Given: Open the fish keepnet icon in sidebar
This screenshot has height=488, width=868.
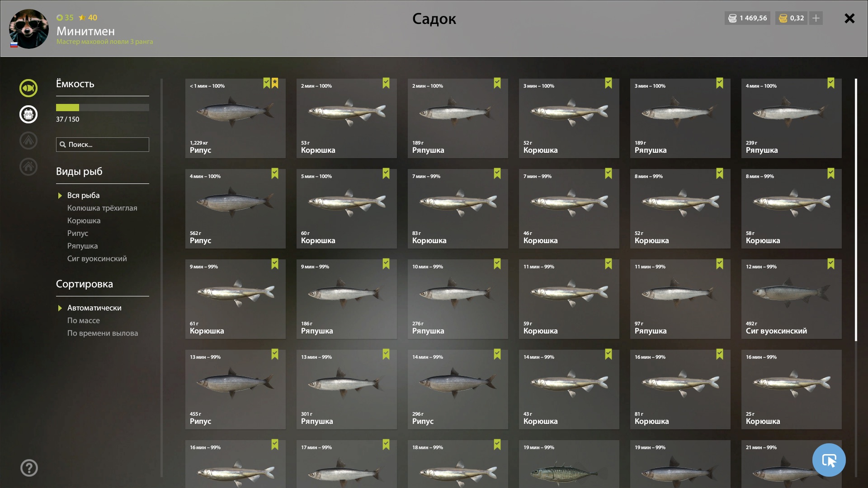Looking at the screenshot, I should coord(28,88).
